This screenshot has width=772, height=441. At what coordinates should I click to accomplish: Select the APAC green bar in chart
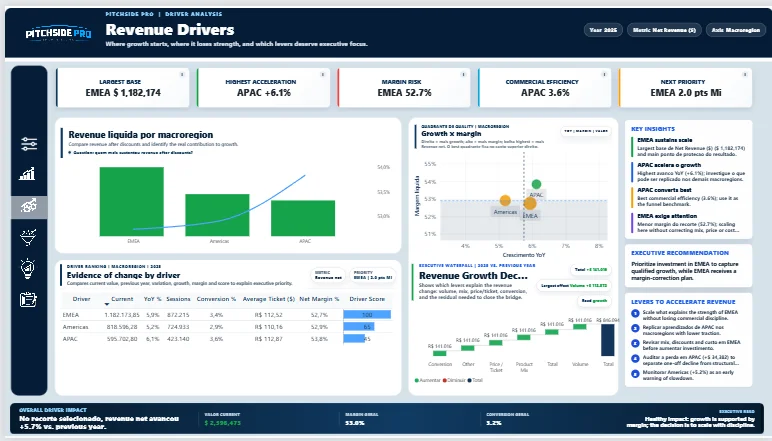[x=303, y=218]
